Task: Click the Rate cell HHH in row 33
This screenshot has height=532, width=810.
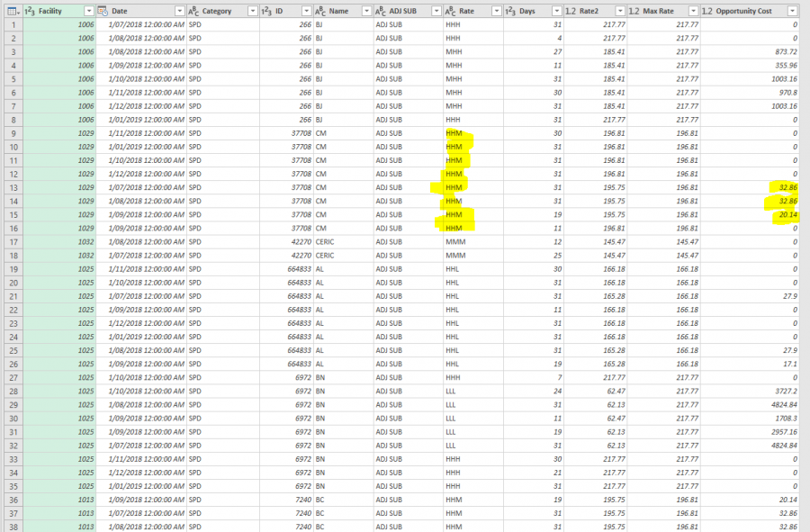Action: point(473,459)
